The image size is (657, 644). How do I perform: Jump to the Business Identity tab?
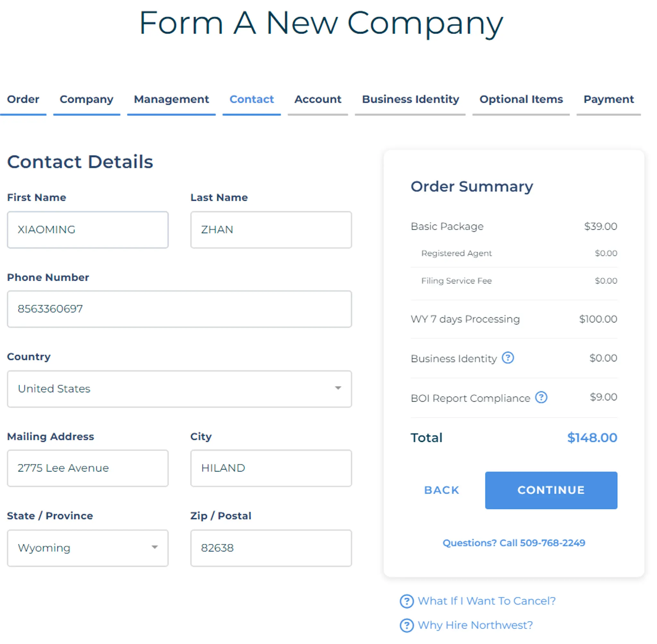(x=410, y=99)
